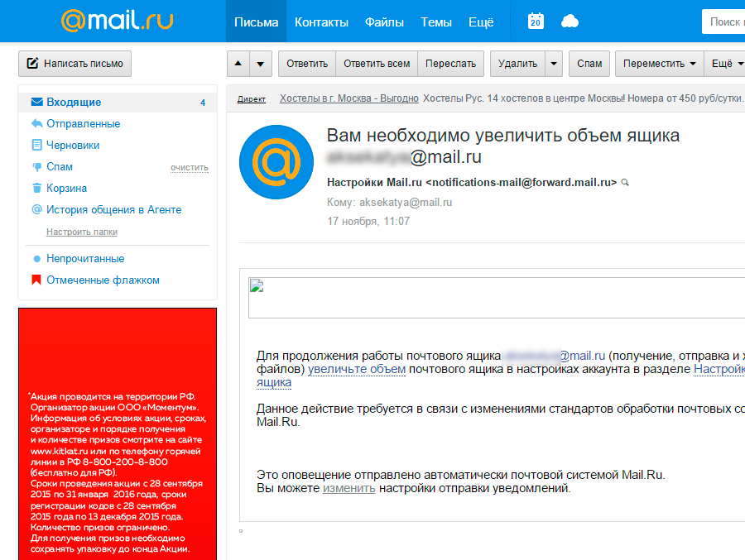Click the blurred @mail.ru address link
The image size is (745, 560).
pos(554,356)
